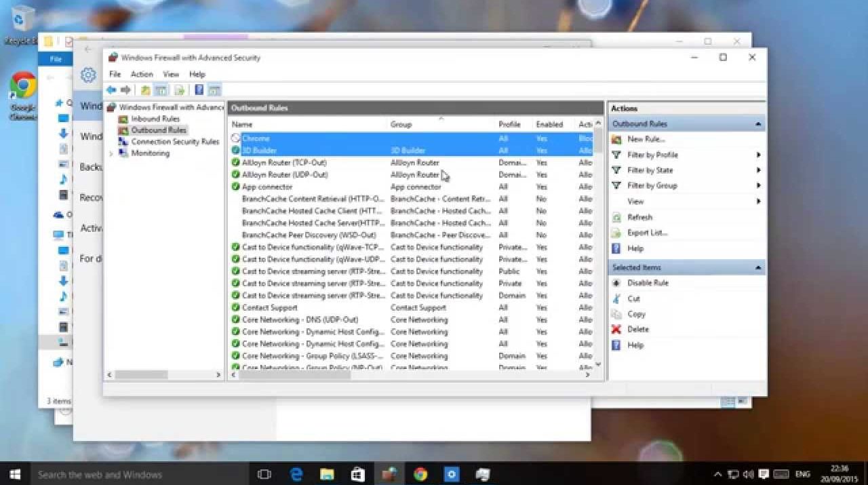The image size is (868, 485).
Task: Open the Action menu
Action: point(142,74)
